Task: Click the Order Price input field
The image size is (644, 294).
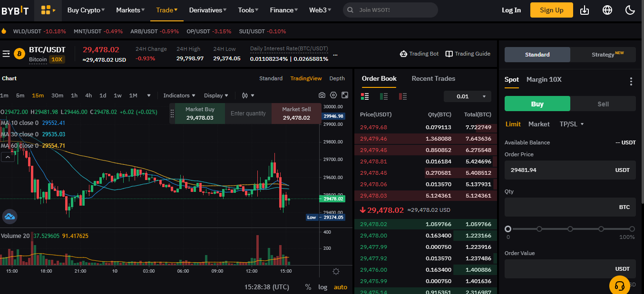Action: [570, 170]
